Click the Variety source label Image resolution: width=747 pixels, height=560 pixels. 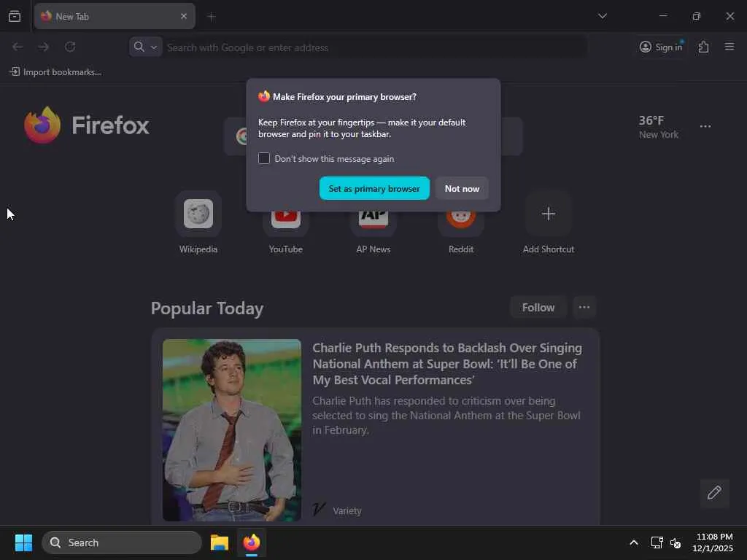[347, 510]
